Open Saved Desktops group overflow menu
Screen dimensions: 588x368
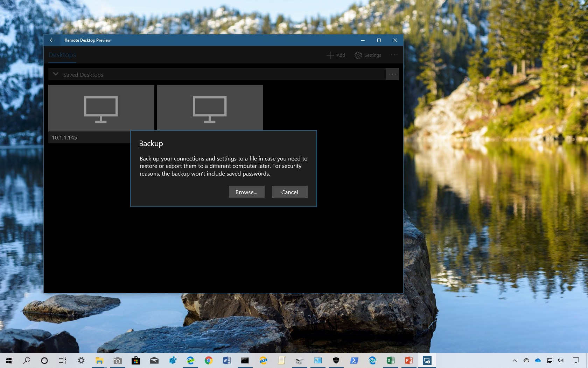392,74
